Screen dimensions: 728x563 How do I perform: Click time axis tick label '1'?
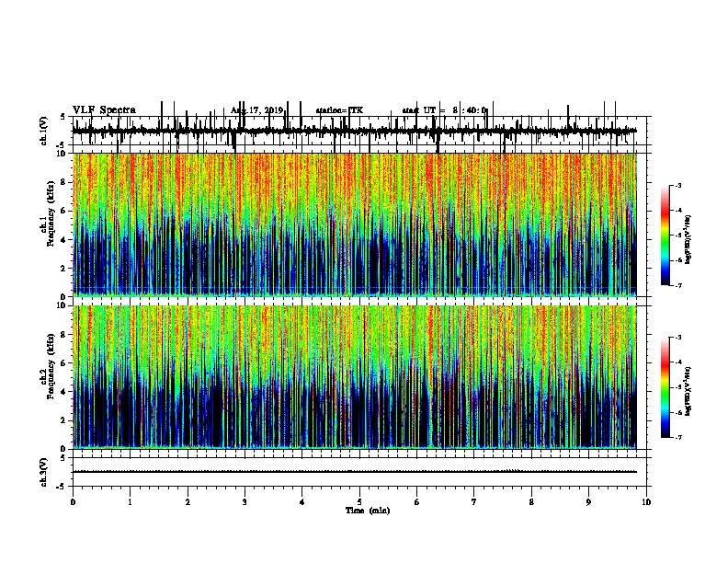click(x=130, y=502)
